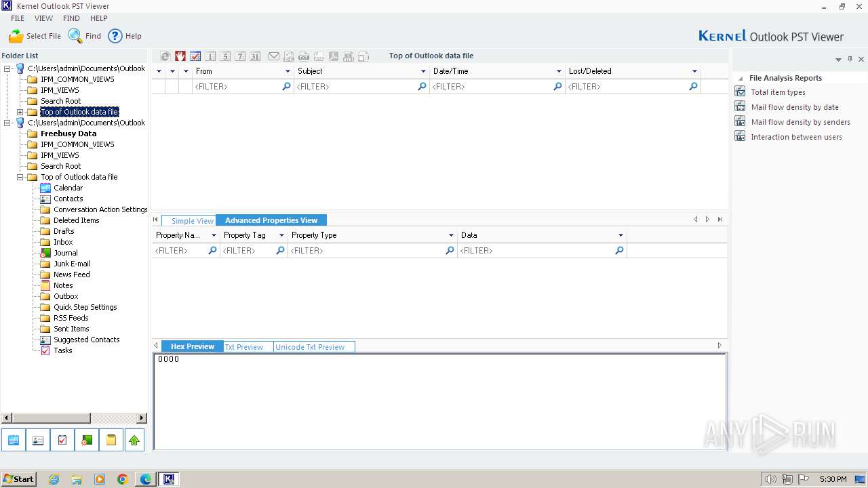Screen dimensions: 868x488
Task: Collapse the first PST file root node
Action: [7, 68]
